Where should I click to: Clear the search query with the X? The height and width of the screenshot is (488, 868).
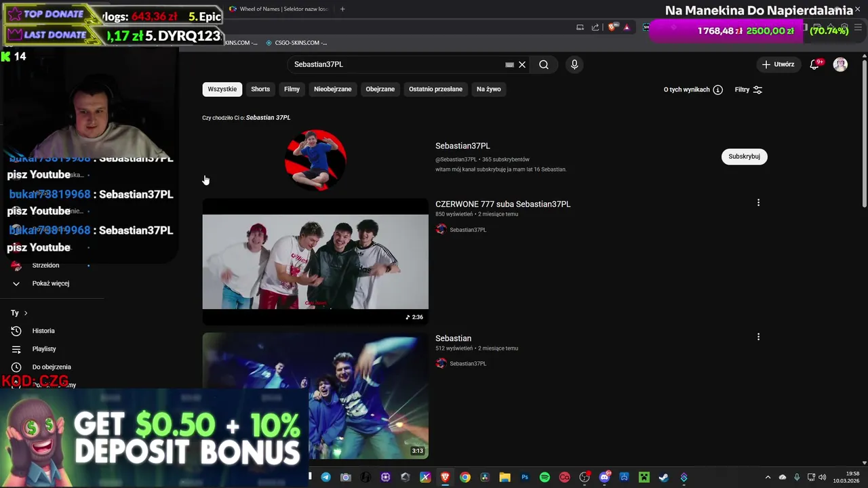[522, 64]
